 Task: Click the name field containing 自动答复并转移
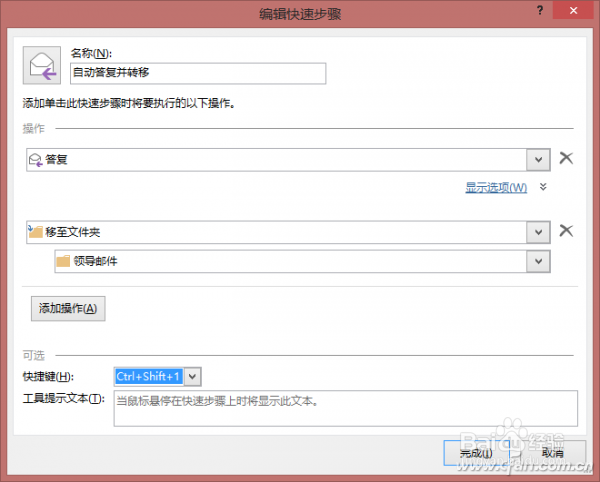[198, 73]
